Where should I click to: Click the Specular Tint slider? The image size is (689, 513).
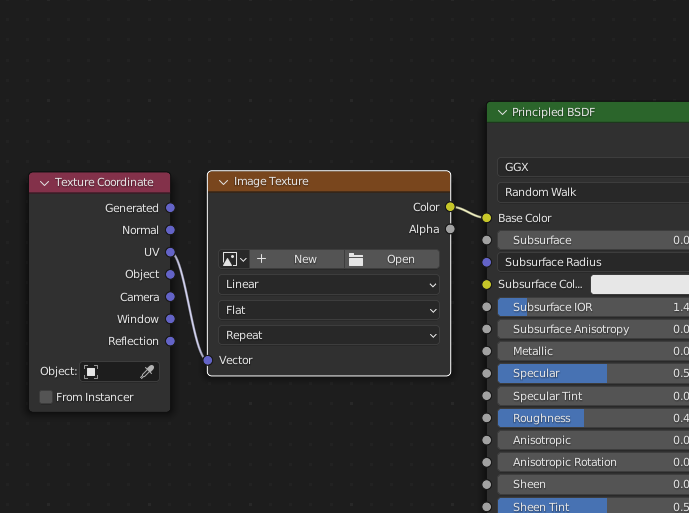click(x=593, y=396)
